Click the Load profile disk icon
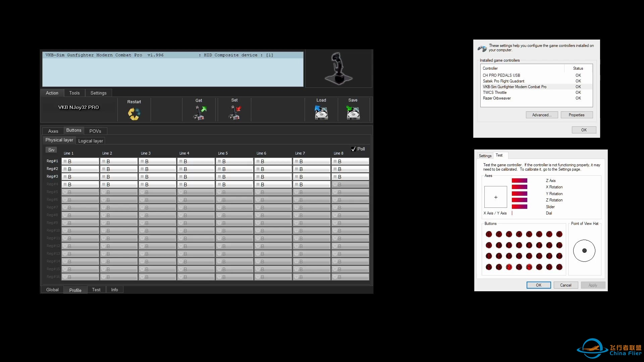 point(321,113)
